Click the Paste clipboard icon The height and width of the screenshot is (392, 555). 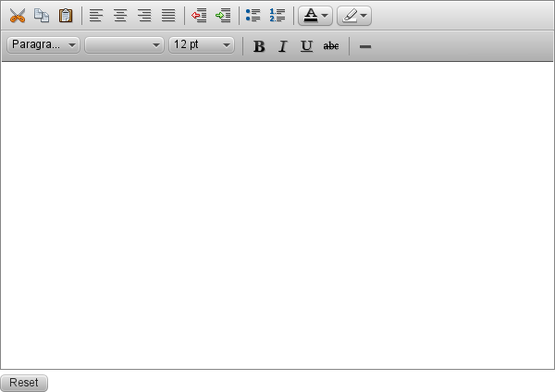coord(65,16)
